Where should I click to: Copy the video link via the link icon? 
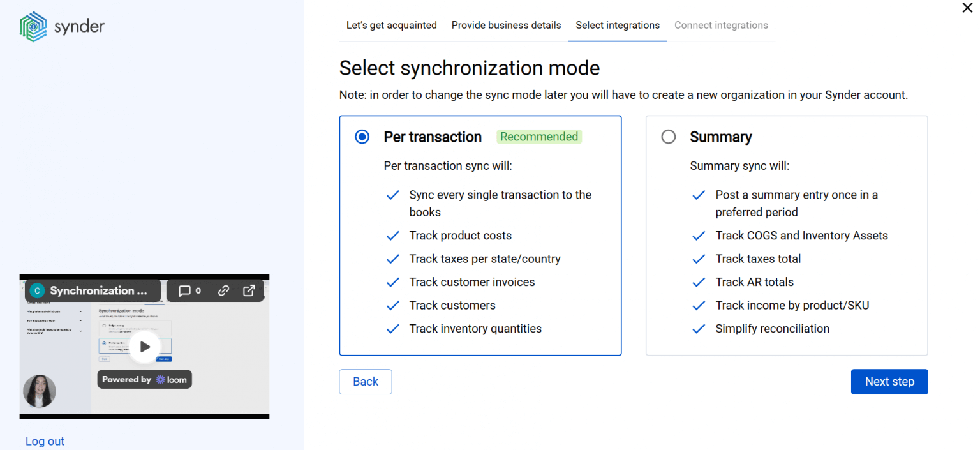223,290
